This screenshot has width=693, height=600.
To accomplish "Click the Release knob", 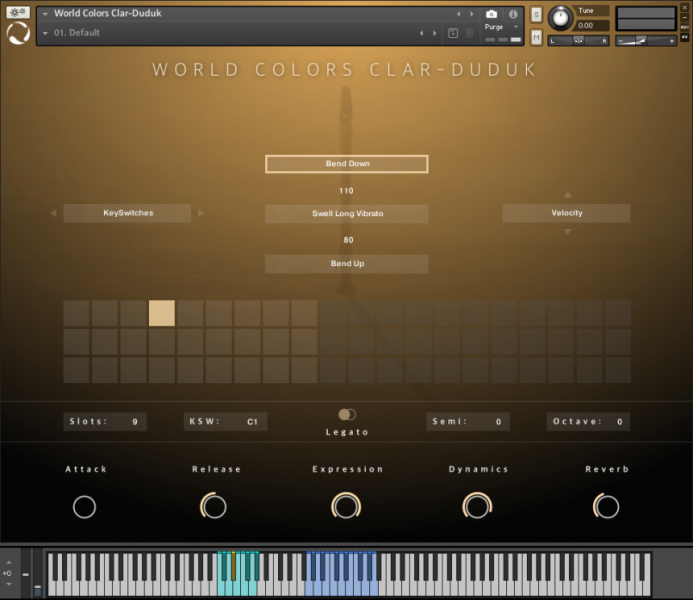I will (x=214, y=506).
